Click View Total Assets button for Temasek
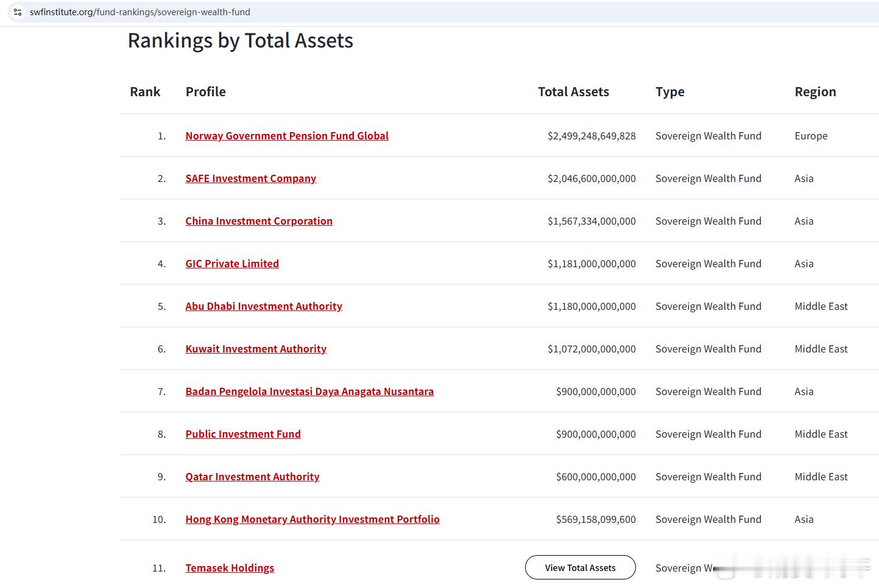The image size is (879, 588). [x=581, y=567]
